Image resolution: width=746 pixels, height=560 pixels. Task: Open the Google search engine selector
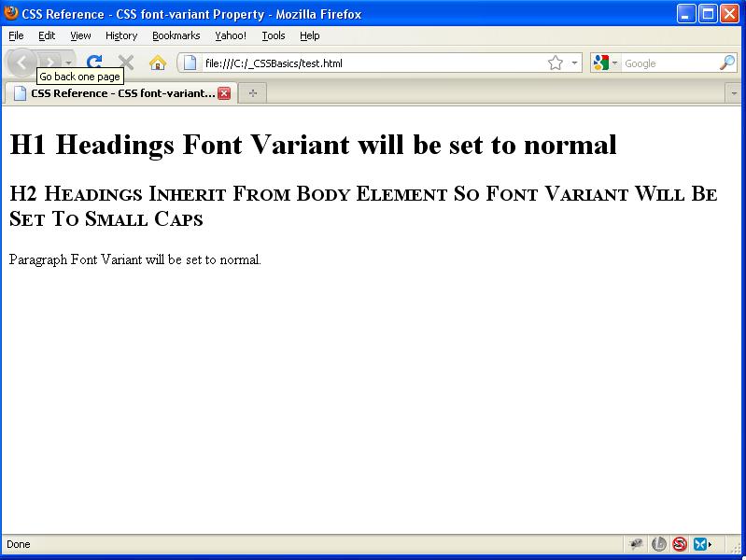coord(605,63)
